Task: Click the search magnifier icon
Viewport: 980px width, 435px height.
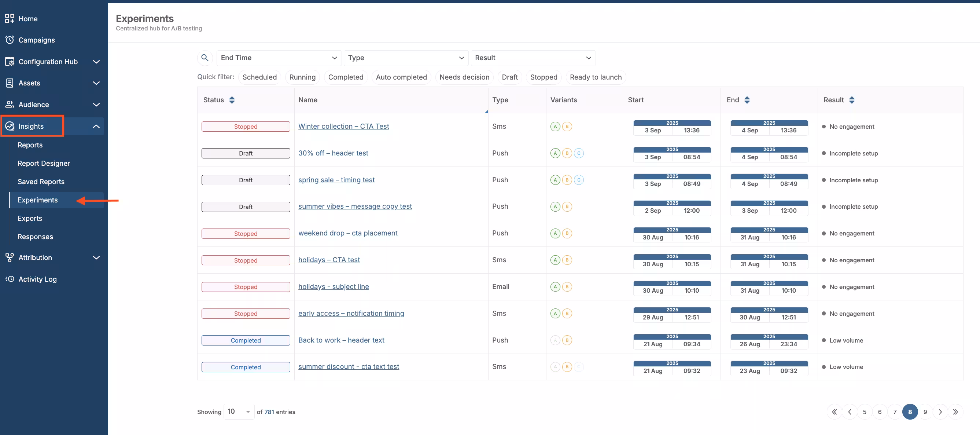Action: tap(205, 58)
